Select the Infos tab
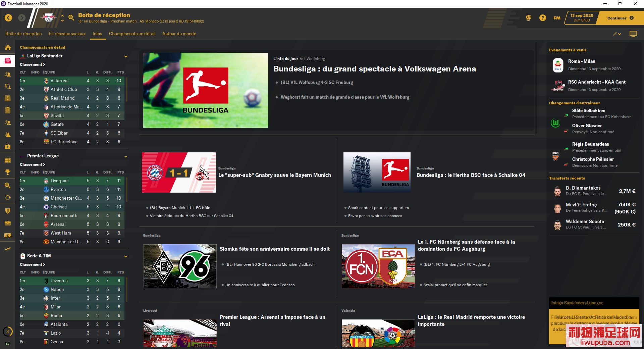The image size is (644, 349). click(x=97, y=34)
